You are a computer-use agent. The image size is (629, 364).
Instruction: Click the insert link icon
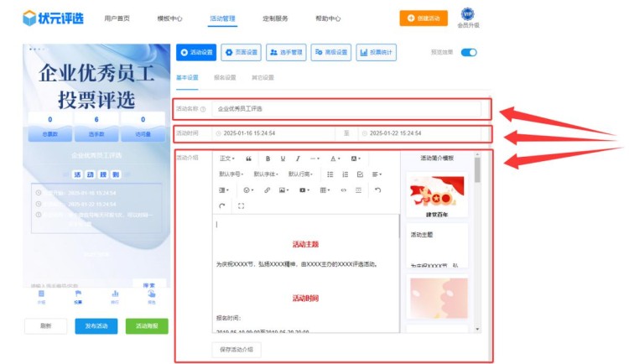click(x=268, y=190)
